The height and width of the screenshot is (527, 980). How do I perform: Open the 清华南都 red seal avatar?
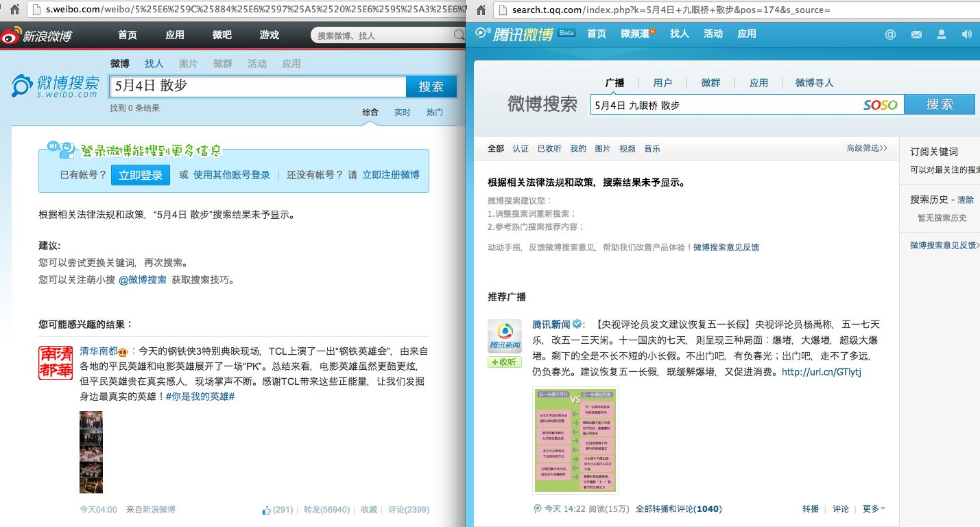(x=56, y=362)
